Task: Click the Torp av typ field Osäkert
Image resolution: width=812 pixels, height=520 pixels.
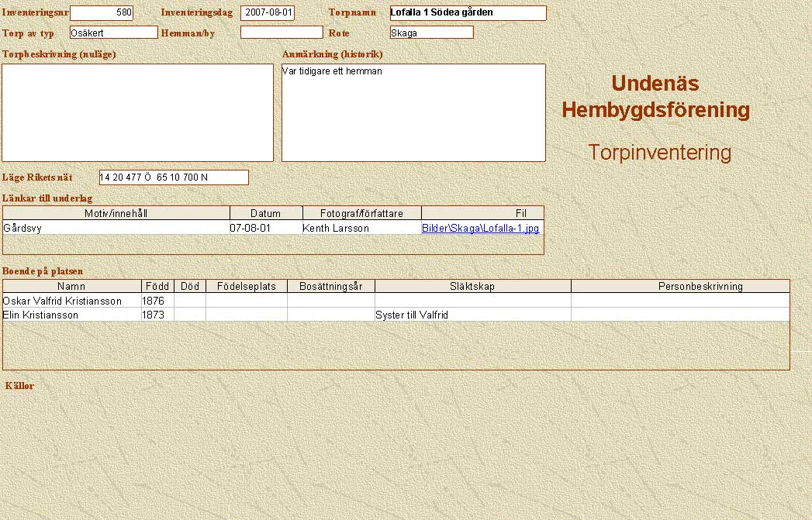Action: [x=113, y=33]
